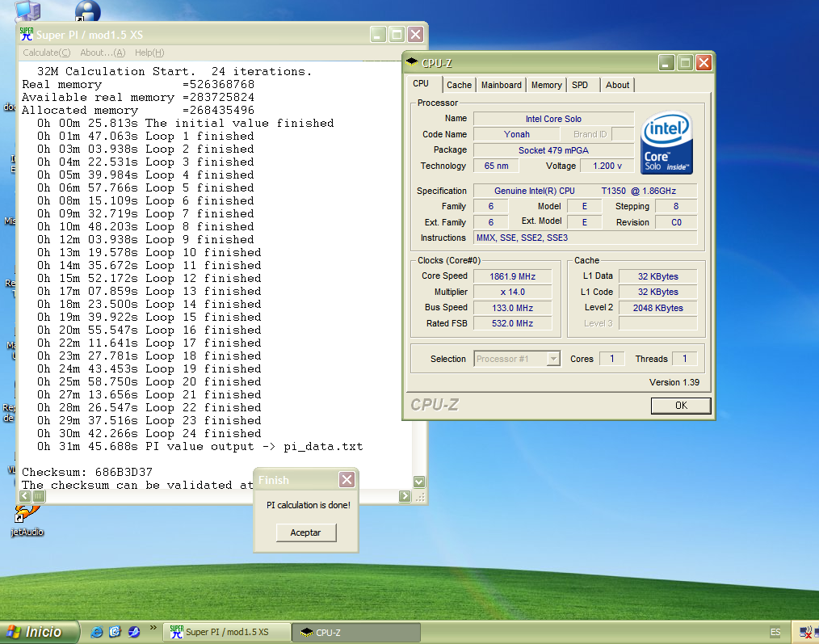Click the ES language indicator
The height and width of the screenshot is (644, 819).
(775, 632)
